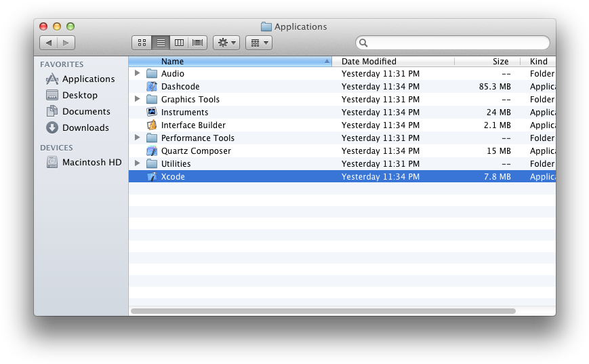This screenshot has width=589, height=364.
Task: Sort by Size column
Action: [x=487, y=61]
